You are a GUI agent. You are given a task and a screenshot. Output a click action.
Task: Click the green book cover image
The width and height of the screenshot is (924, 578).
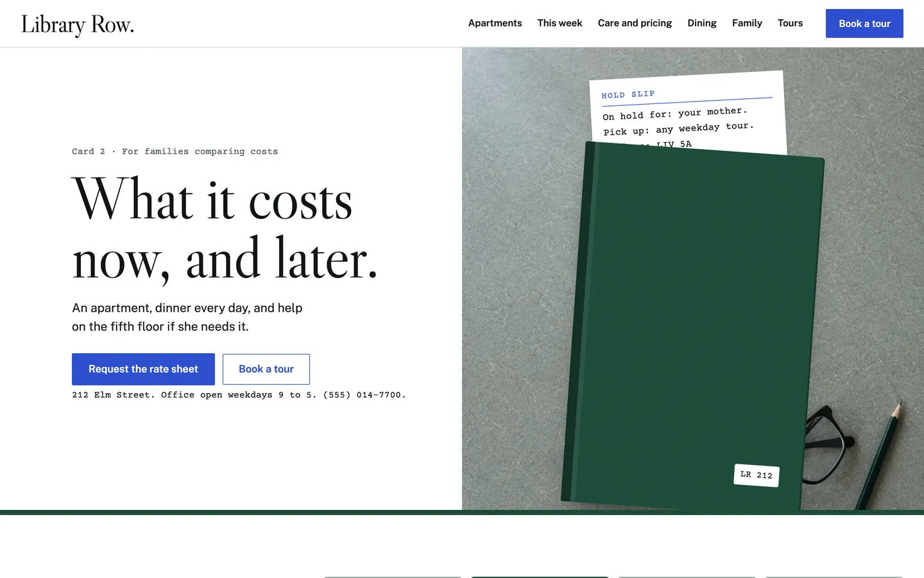pyautogui.click(x=693, y=328)
